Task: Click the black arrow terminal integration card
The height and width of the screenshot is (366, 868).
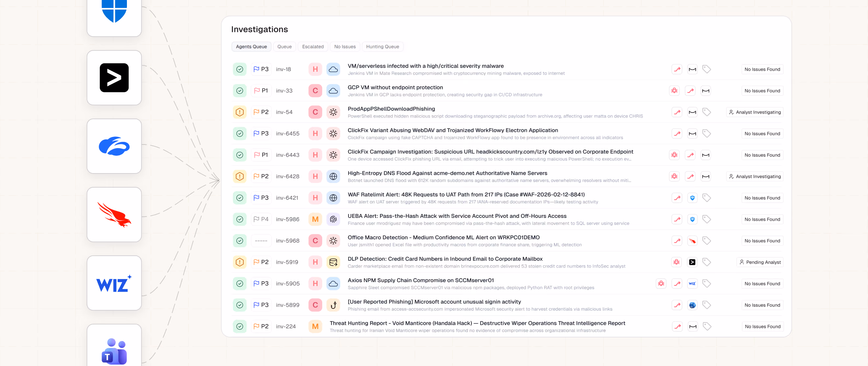Action: coord(114,78)
